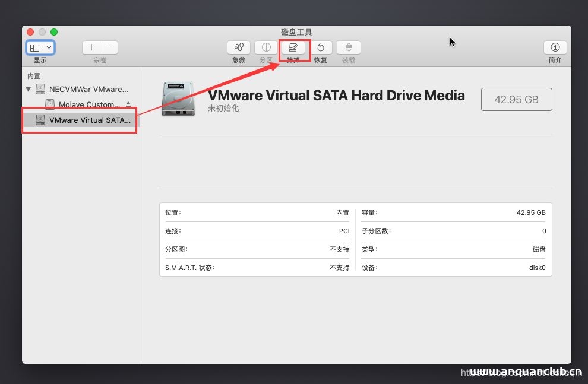Click the Mount (装载) toolbar icon
The image size is (588, 384).
pyautogui.click(x=349, y=47)
